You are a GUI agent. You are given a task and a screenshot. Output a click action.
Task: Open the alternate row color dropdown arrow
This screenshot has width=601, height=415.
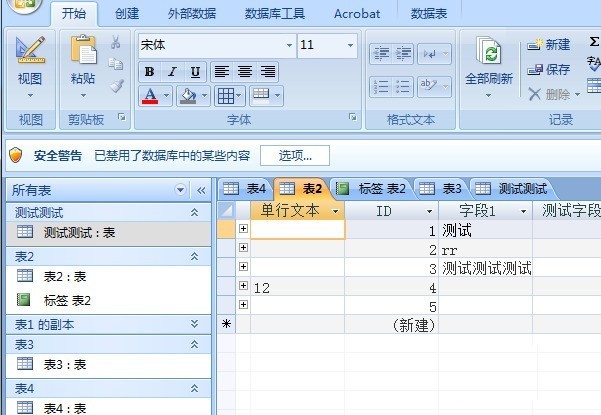click(278, 95)
